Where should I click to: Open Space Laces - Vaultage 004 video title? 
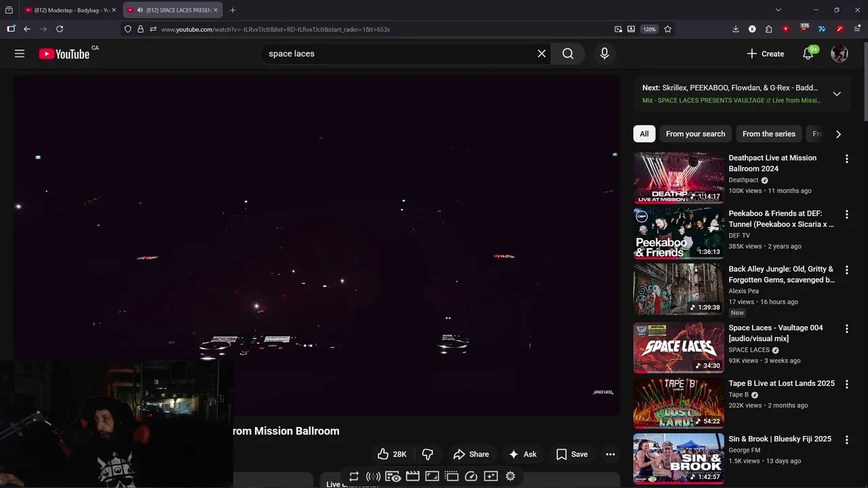[776, 333]
